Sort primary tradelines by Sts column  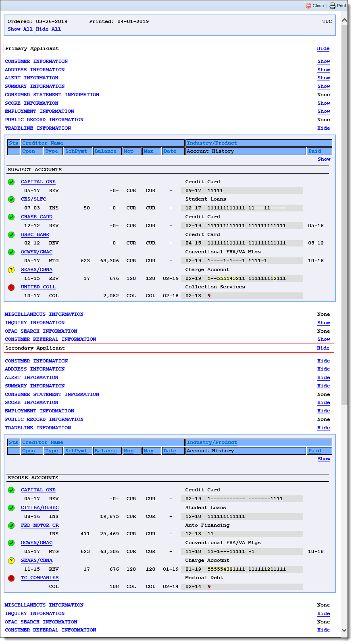(x=14, y=143)
